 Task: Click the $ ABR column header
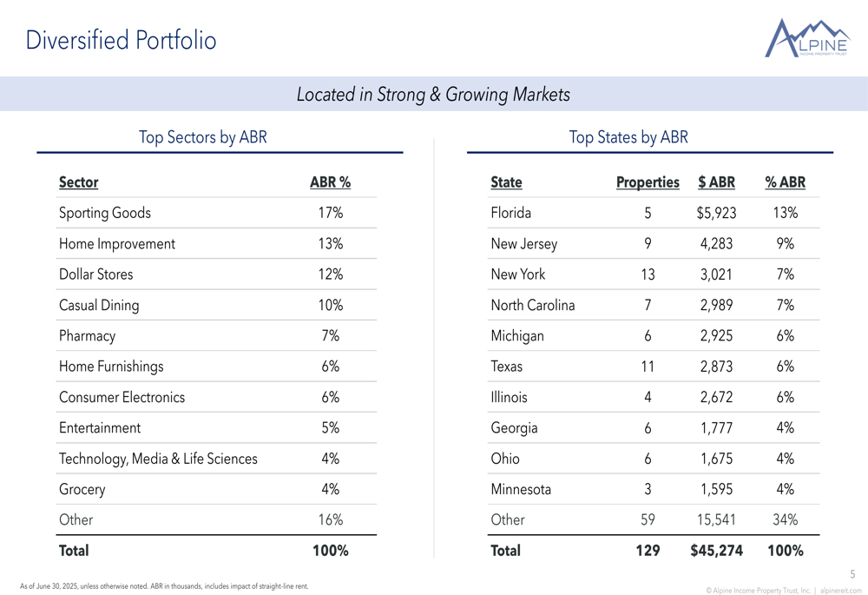(716, 182)
